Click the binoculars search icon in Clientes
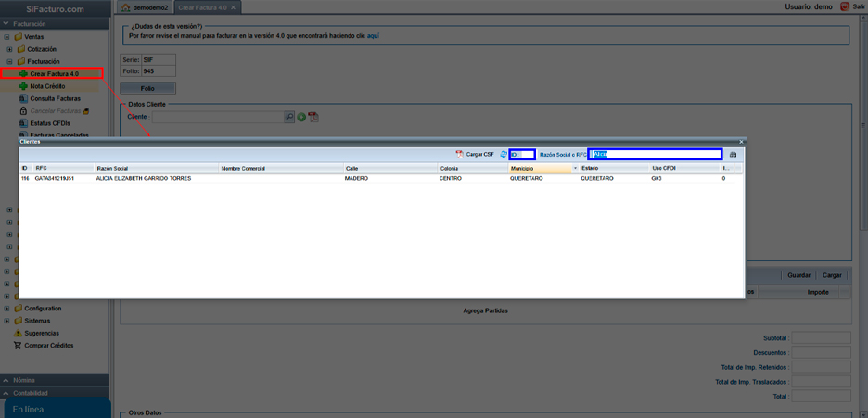868x418 pixels. (734, 155)
